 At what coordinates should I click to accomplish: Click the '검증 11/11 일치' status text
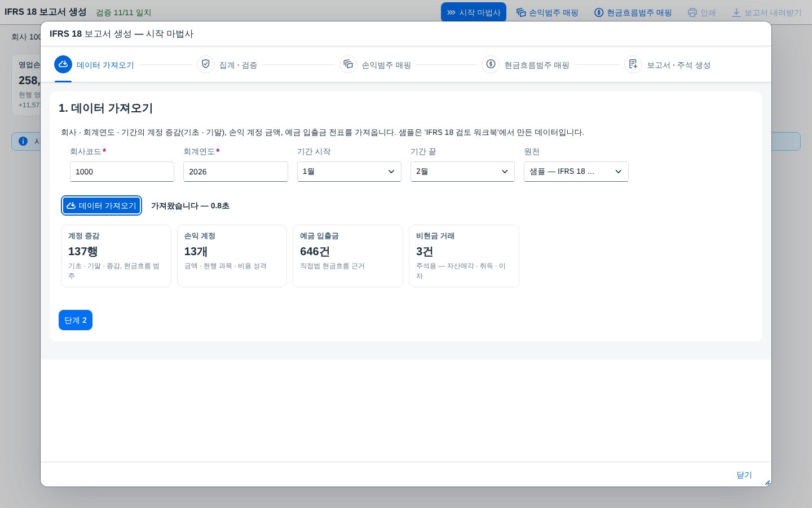tap(123, 12)
